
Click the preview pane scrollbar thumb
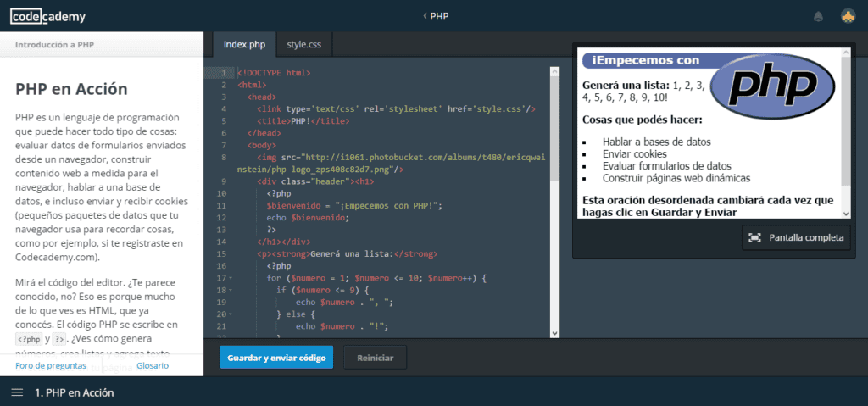pyautogui.click(x=845, y=121)
